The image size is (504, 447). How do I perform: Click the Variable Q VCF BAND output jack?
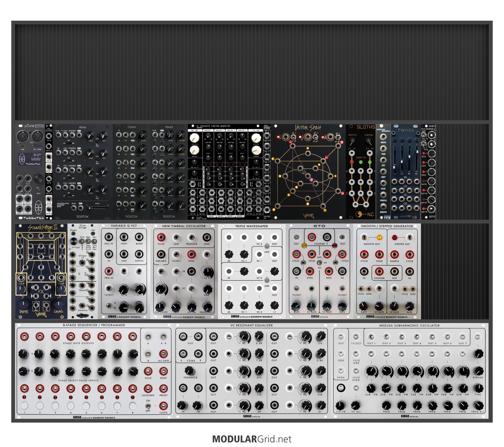coord(139,237)
